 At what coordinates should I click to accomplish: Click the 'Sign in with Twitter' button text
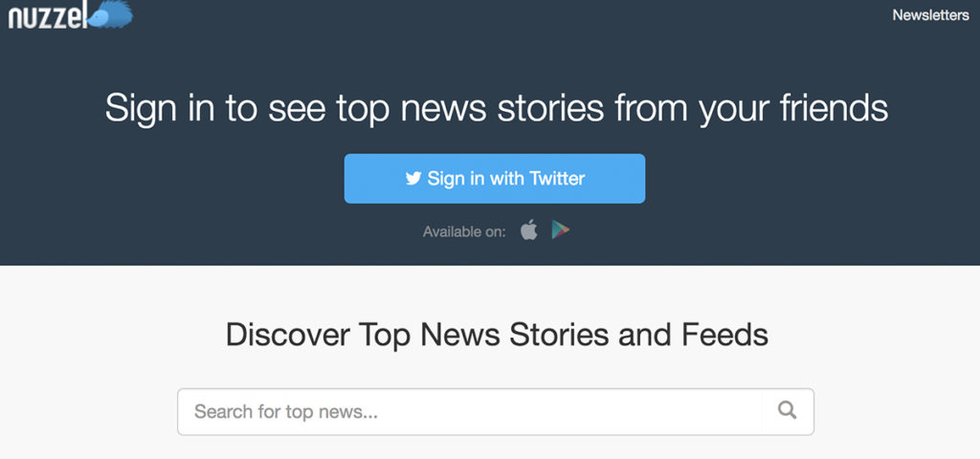[x=505, y=179]
